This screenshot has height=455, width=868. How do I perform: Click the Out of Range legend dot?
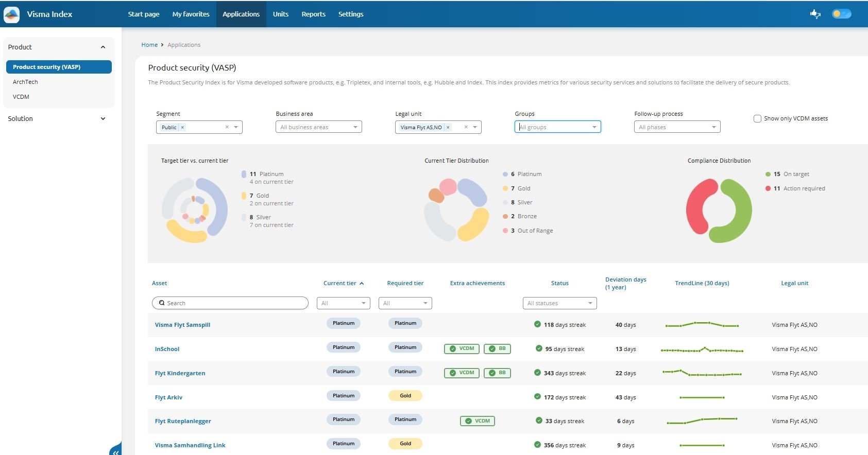[505, 231]
